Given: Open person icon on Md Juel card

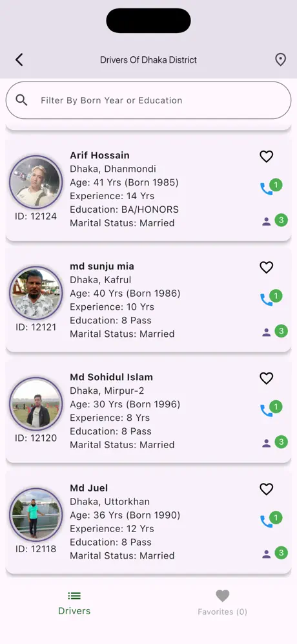Looking at the screenshot, I should point(266,555).
